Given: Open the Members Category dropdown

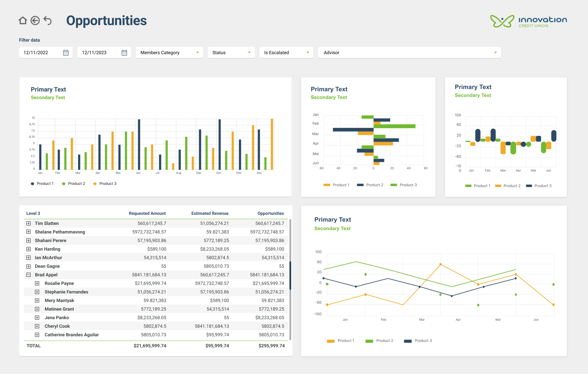Looking at the screenshot, I should [x=169, y=53].
